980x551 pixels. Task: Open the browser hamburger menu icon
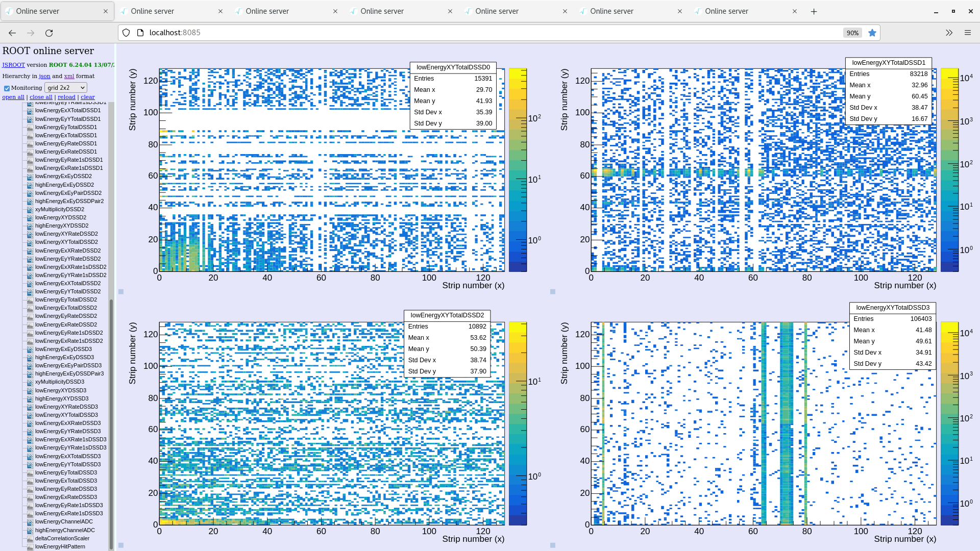(x=968, y=33)
